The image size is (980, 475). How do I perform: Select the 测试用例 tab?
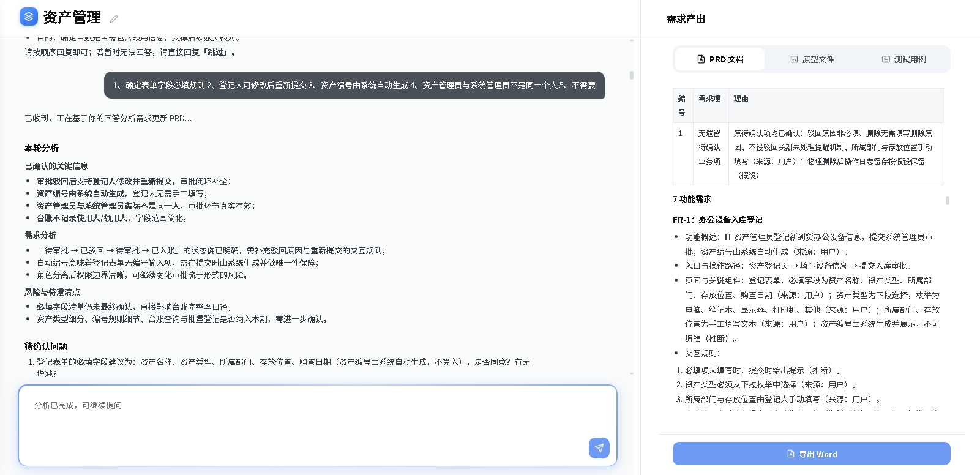pyautogui.click(x=903, y=59)
